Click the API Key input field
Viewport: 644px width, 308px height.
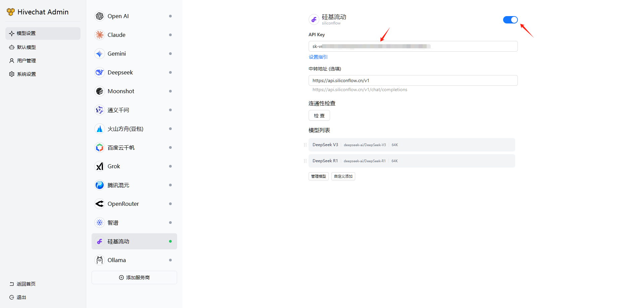coord(413,46)
